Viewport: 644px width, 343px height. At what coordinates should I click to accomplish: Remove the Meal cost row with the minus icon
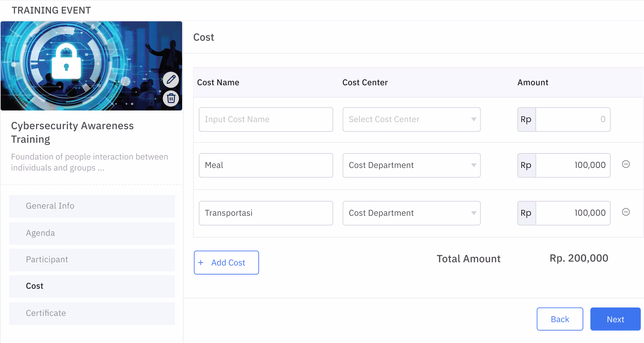626,164
